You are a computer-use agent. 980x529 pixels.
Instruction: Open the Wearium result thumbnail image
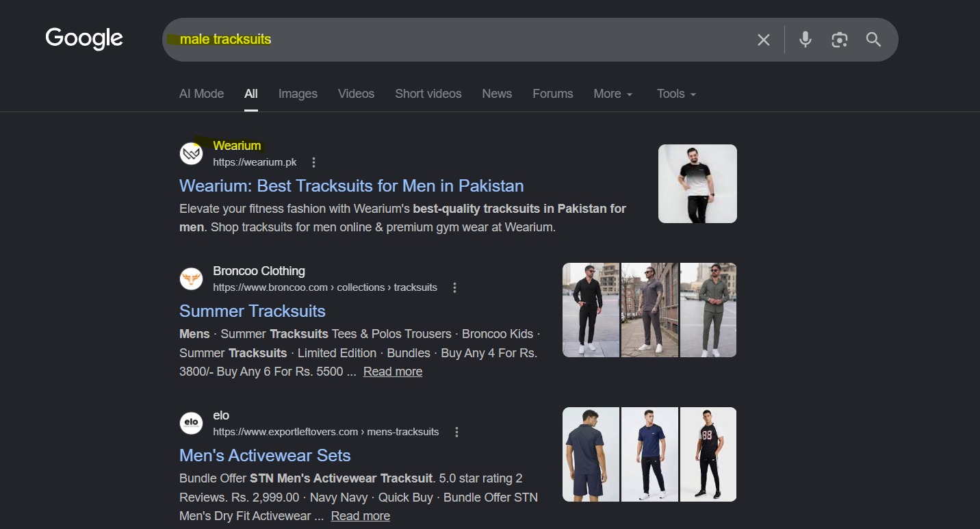pos(697,183)
